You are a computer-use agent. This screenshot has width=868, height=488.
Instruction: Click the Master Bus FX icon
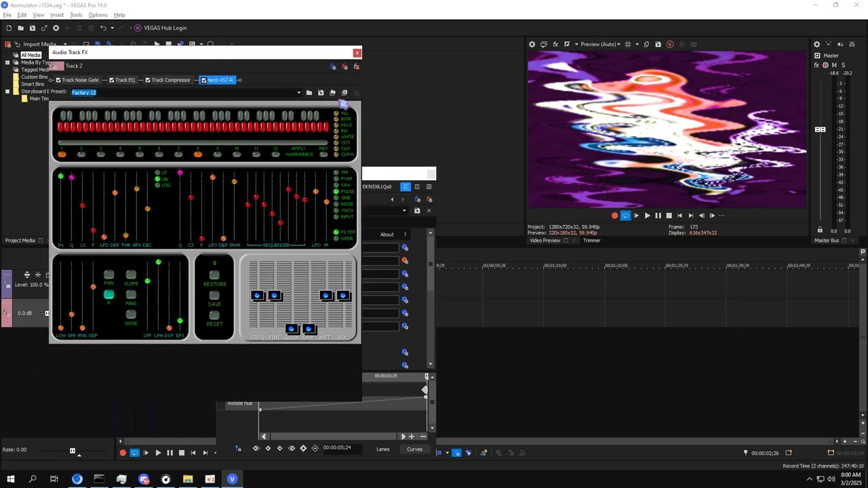pyautogui.click(x=816, y=65)
